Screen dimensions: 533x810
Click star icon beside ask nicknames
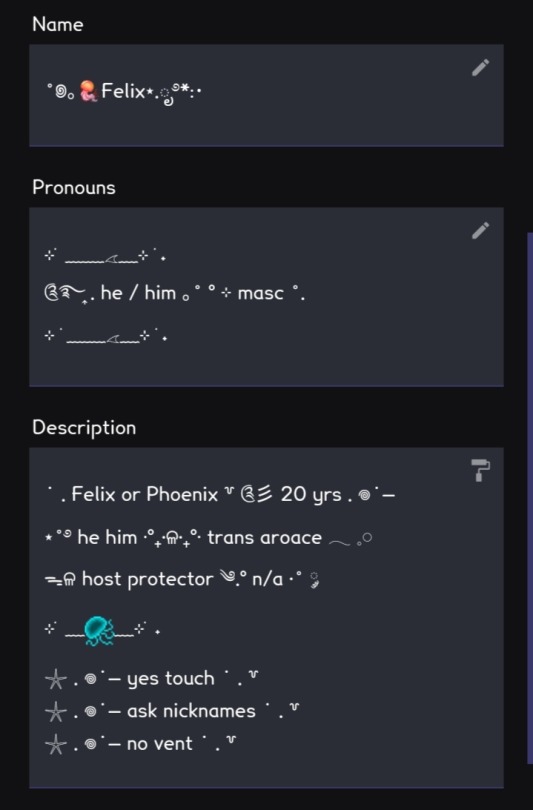(x=56, y=712)
